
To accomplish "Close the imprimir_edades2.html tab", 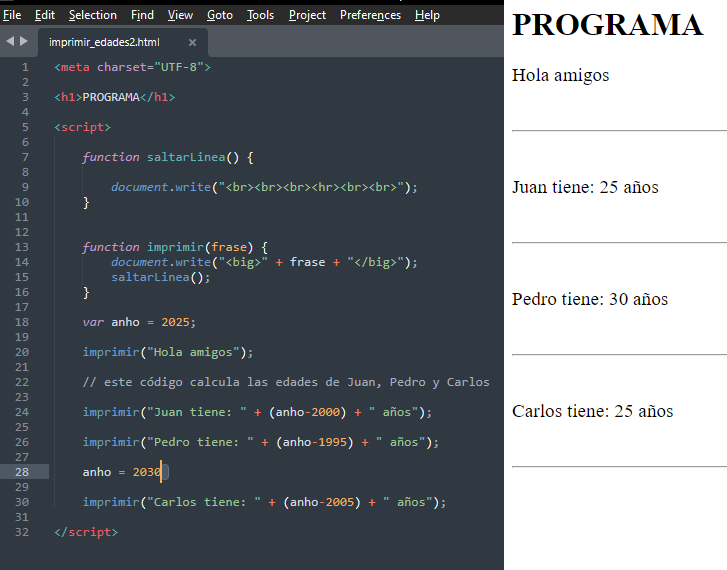I will [192, 43].
